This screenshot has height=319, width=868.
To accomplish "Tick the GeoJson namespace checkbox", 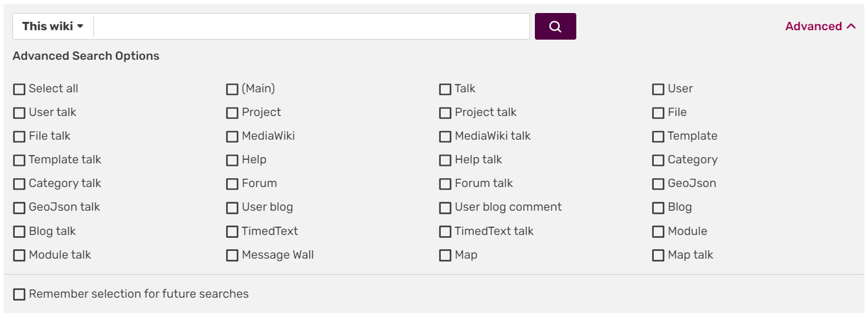I will [659, 184].
